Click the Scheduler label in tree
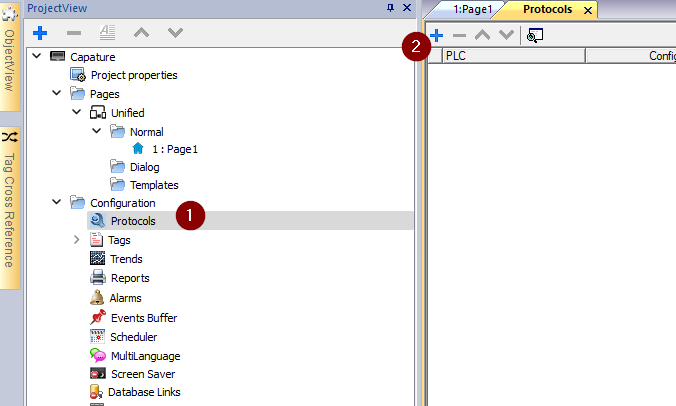The width and height of the screenshot is (676, 406). click(x=134, y=337)
